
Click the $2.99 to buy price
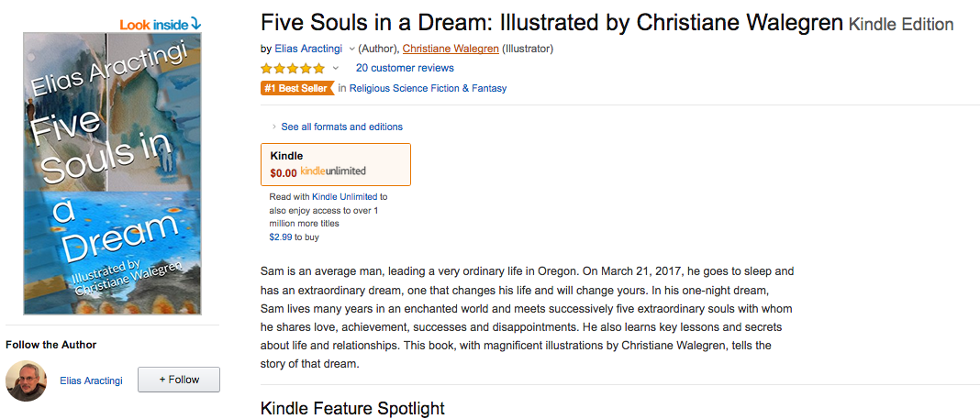pyautogui.click(x=281, y=237)
